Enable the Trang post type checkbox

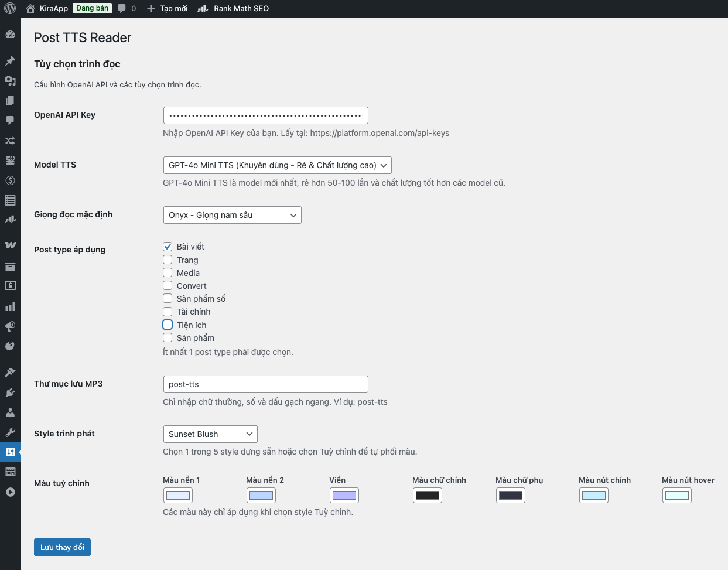[x=168, y=260]
